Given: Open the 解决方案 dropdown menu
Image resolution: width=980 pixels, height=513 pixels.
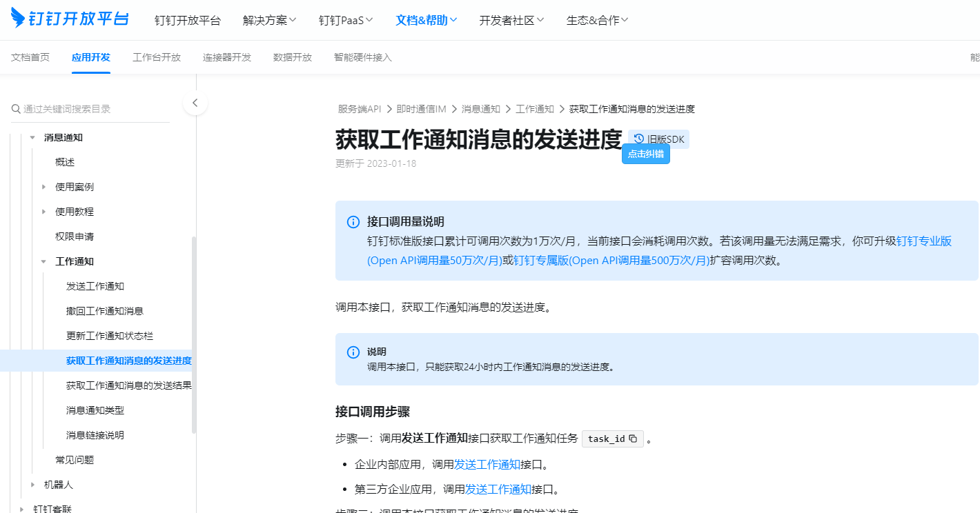Looking at the screenshot, I should 270,20.
